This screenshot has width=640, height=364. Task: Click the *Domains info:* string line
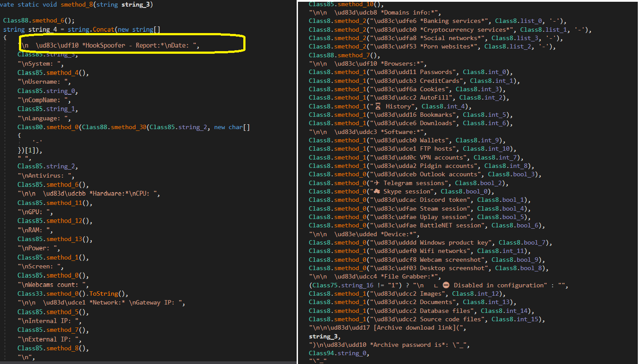pos(375,13)
